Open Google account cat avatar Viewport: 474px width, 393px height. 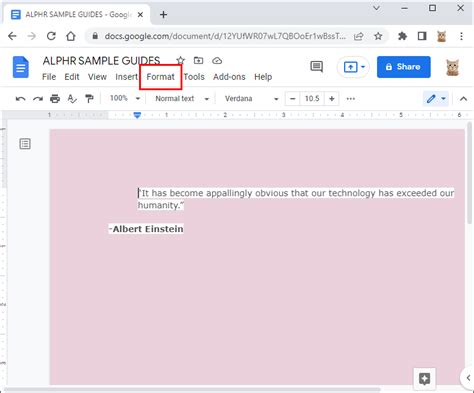point(453,67)
